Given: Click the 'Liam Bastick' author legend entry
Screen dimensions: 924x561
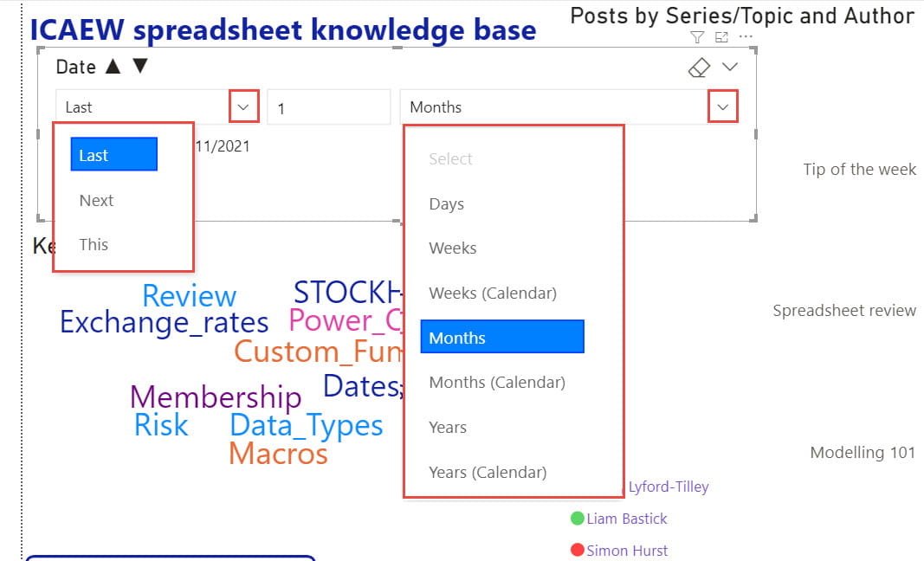Looking at the screenshot, I should [627, 519].
